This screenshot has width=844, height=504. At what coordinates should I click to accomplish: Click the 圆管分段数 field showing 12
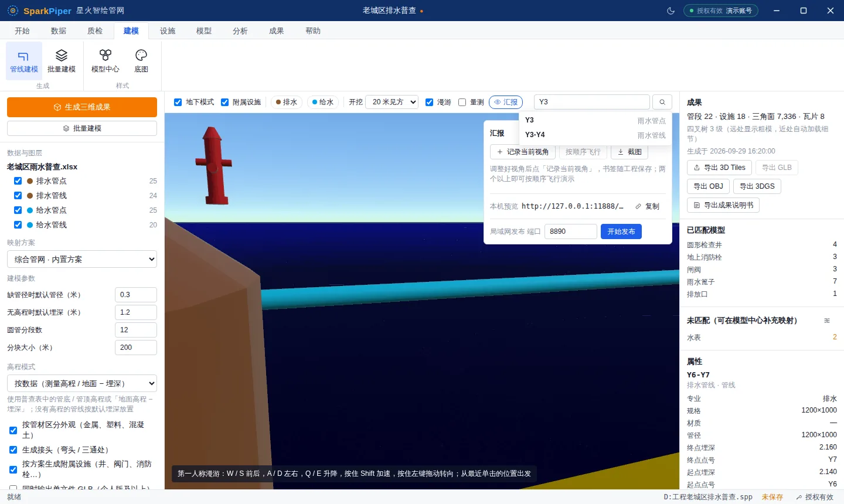pos(136,330)
